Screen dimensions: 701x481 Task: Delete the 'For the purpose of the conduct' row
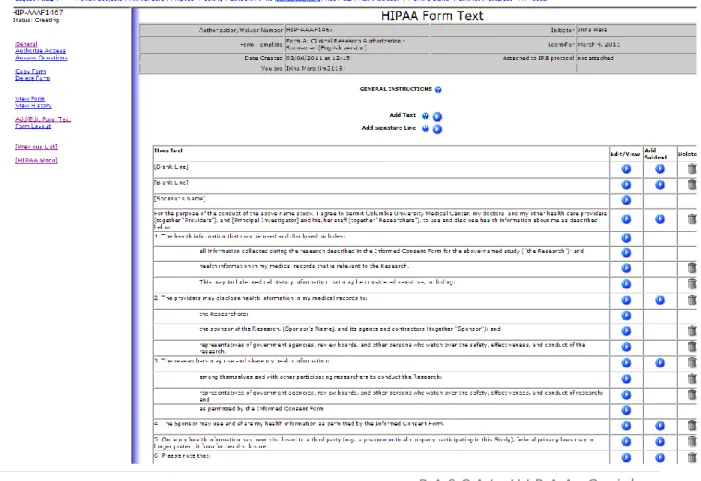click(x=692, y=219)
